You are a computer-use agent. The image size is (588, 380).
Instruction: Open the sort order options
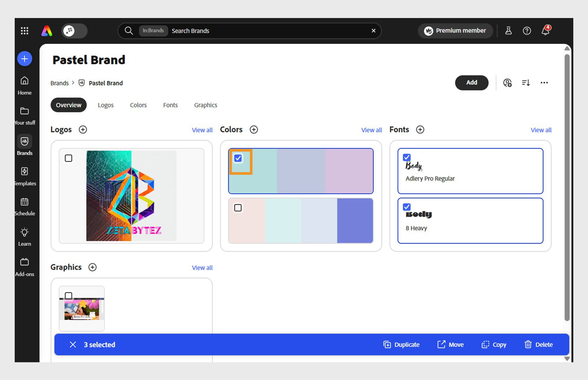pyautogui.click(x=526, y=83)
